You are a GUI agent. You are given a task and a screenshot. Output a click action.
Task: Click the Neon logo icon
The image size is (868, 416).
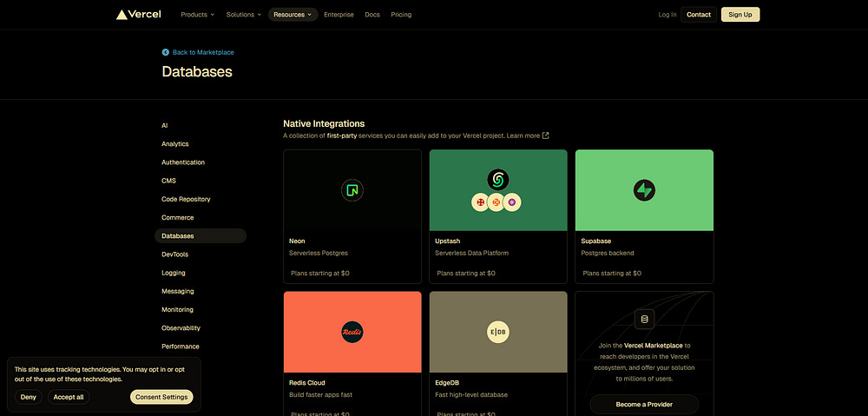coord(352,190)
